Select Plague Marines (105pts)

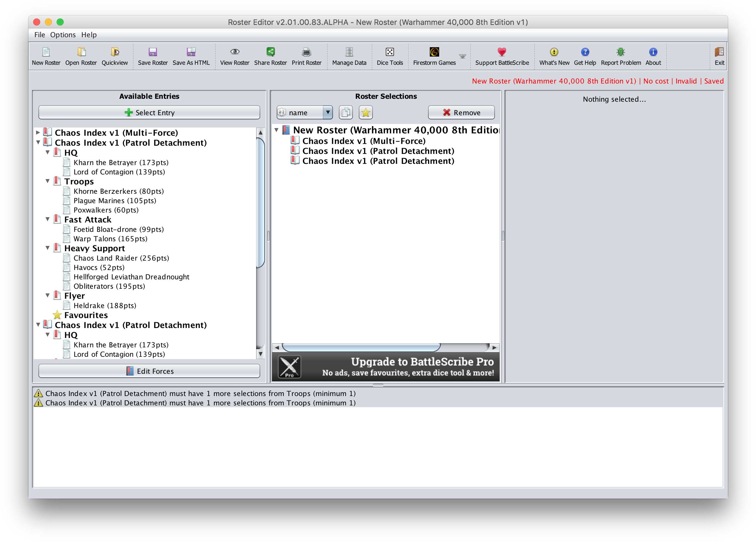click(x=115, y=201)
